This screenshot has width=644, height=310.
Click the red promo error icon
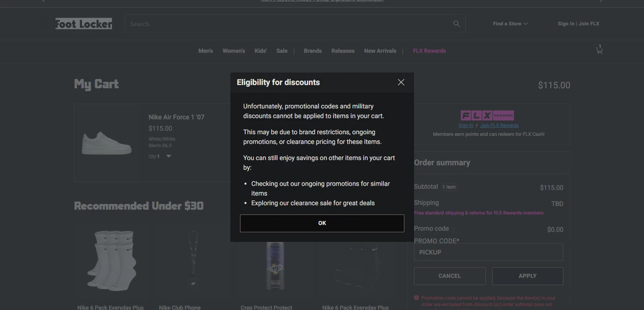[416, 298]
